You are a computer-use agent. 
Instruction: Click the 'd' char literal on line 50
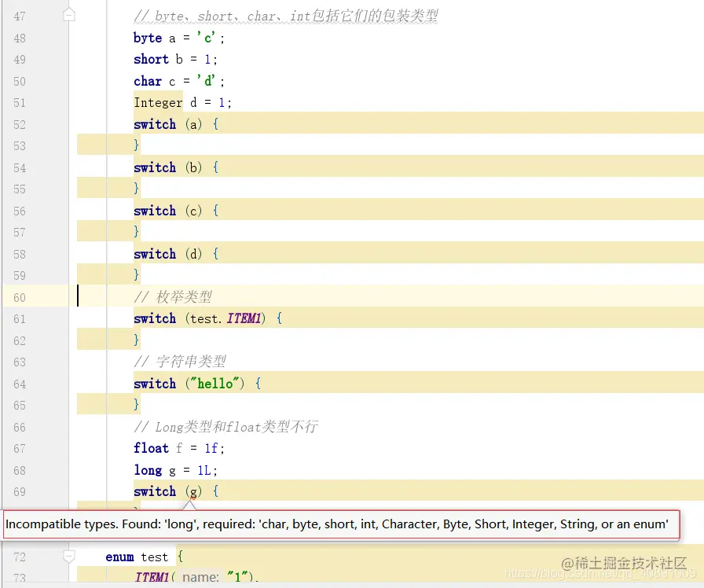206,81
